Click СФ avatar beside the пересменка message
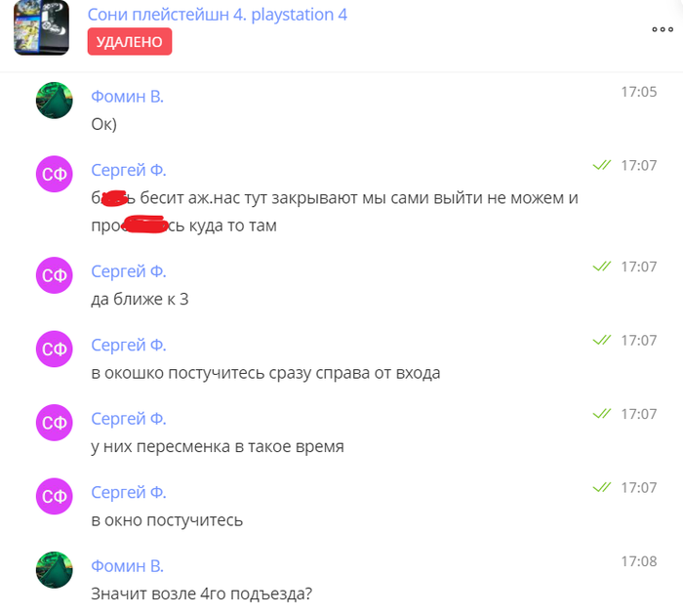683x616 pixels. [x=55, y=423]
